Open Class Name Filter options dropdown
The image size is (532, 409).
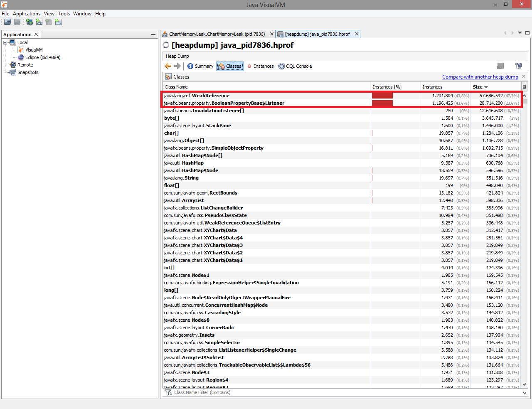pyautogui.click(x=525, y=393)
